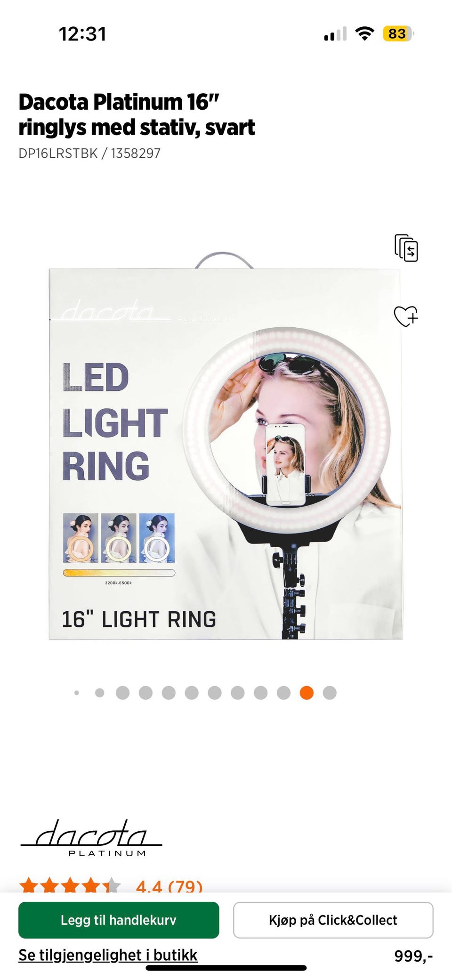Viewport: 452px width, 980px height.
Task: Tap the Dacota Platinum brand logo
Action: click(x=91, y=838)
